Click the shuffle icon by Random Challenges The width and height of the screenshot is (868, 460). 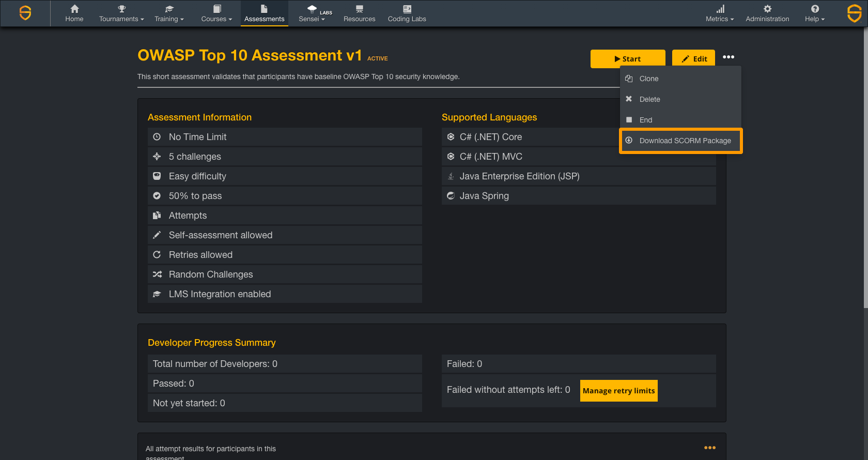click(x=157, y=274)
